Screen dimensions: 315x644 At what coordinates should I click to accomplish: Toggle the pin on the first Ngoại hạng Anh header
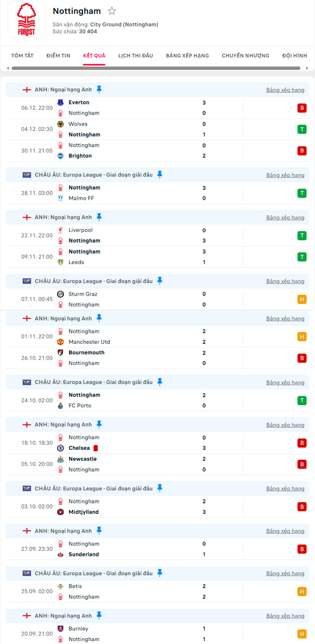point(99,89)
